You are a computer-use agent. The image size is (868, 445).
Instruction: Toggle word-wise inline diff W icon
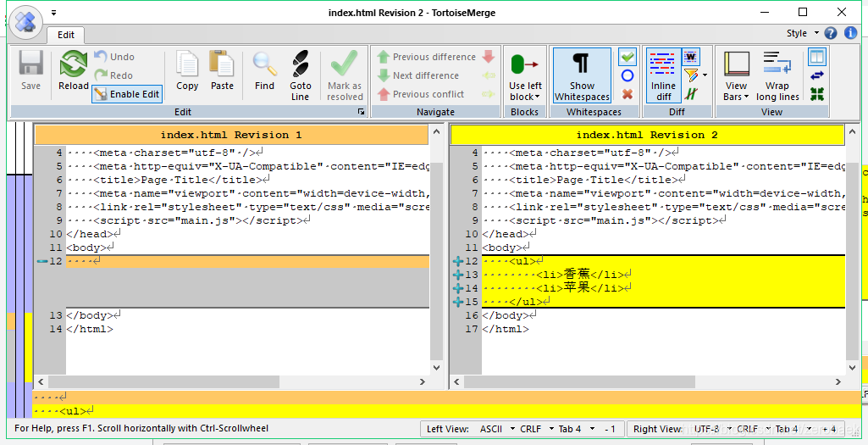point(690,57)
